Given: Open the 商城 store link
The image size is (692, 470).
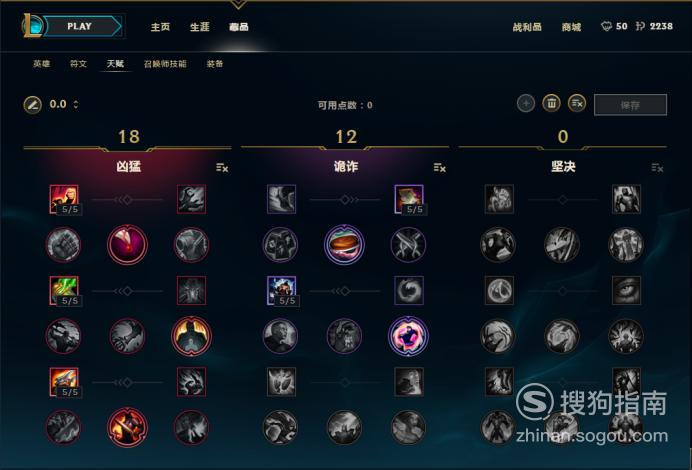Looking at the screenshot, I should (571, 27).
